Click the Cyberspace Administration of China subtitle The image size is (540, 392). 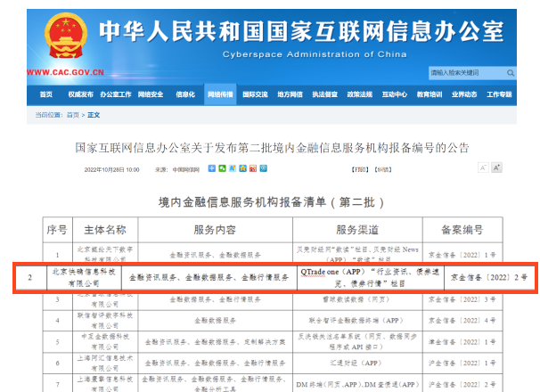315,54
